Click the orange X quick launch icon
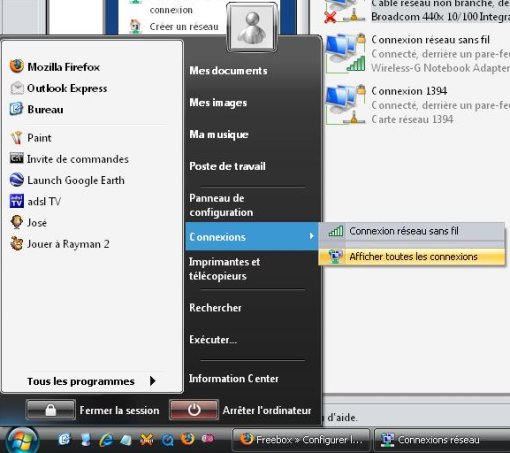Viewport: 510px width, 453px height. (147, 440)
